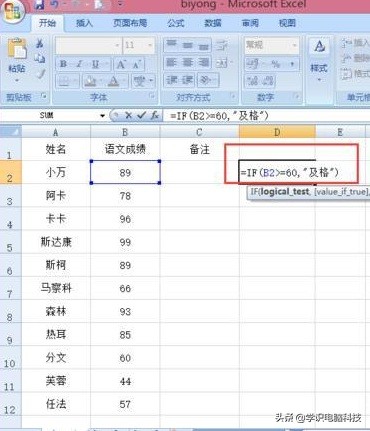Decrease font size with small A

pyautogui.click(x=137, y=64)
